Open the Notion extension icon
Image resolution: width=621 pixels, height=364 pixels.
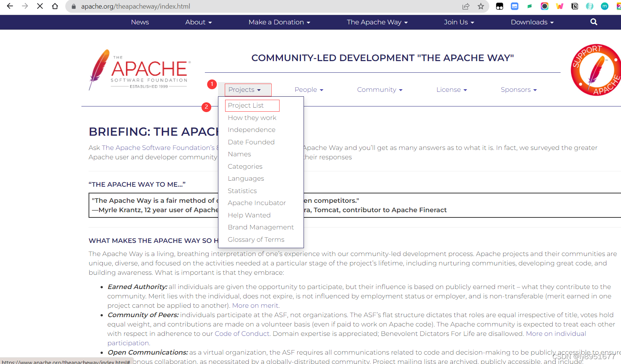pyautogui.click(x=574, y=6)
